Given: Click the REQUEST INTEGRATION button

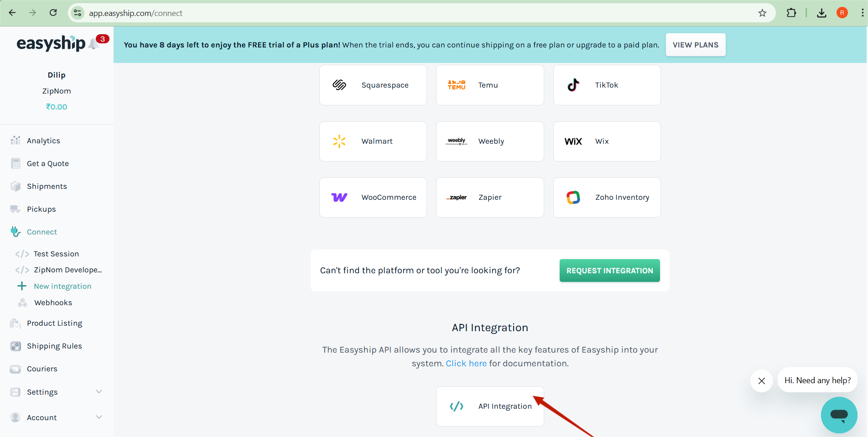Looking at the screenshot, I should (x=609, y=271).
